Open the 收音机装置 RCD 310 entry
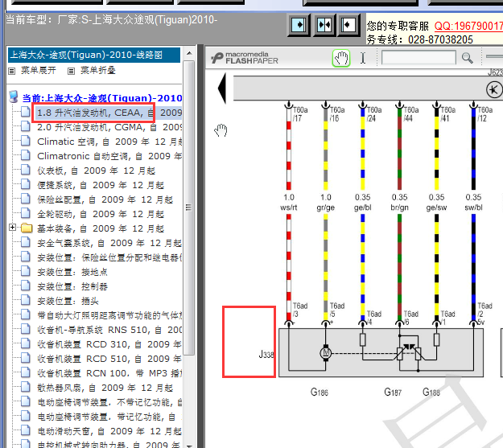The height and width of the screenshot is (448, 503). click(109, 344)
